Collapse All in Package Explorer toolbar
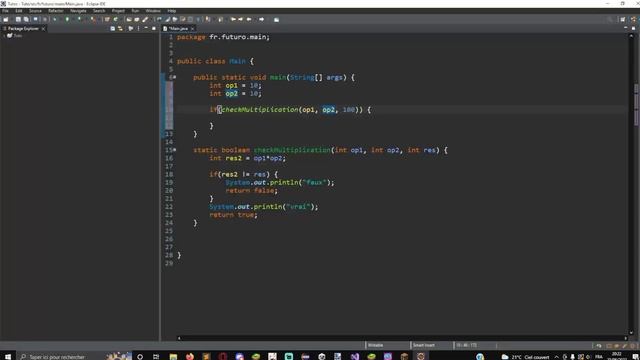Image resolution: width=640 pixels, height=360 pixels. click(x=113, y=29)
